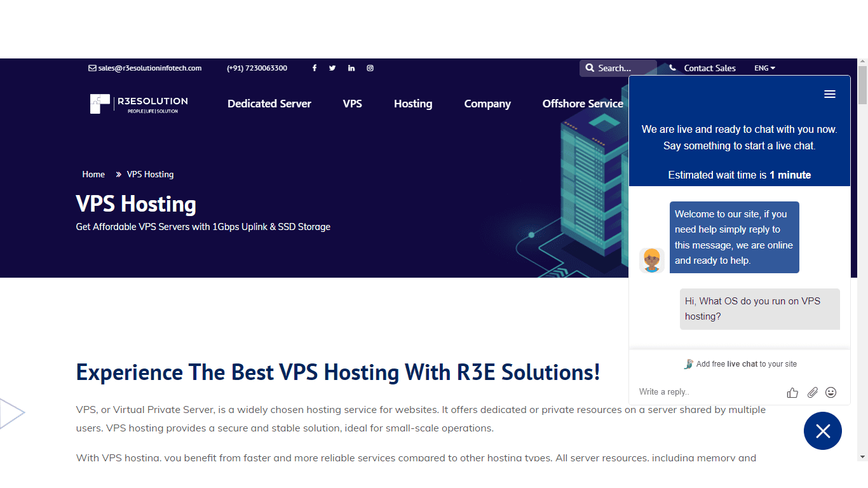868x488 pixels.
Task: Click the "Get Affordable VPS Servers" subtitle
Action: click(x=203, y=227)
